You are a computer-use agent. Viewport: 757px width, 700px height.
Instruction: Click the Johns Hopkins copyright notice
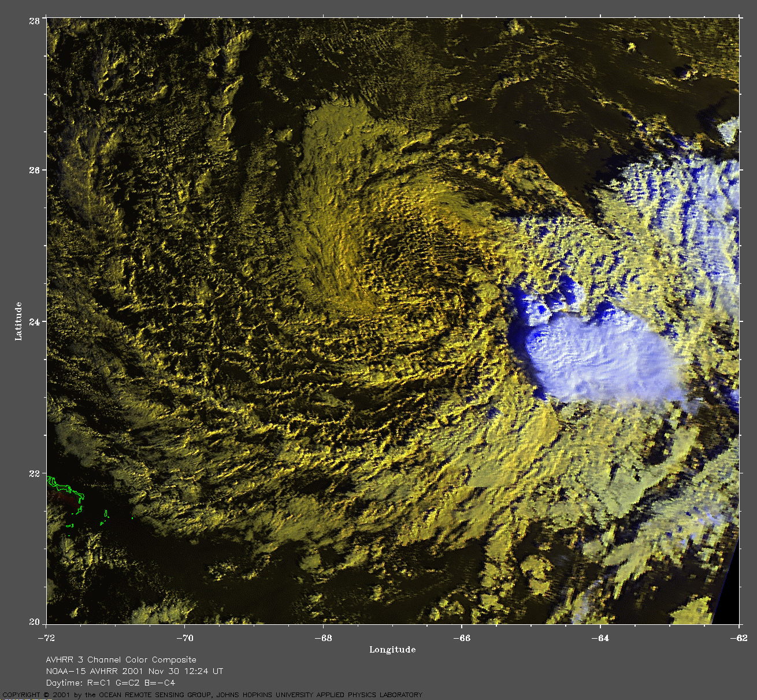coord(213,695)
